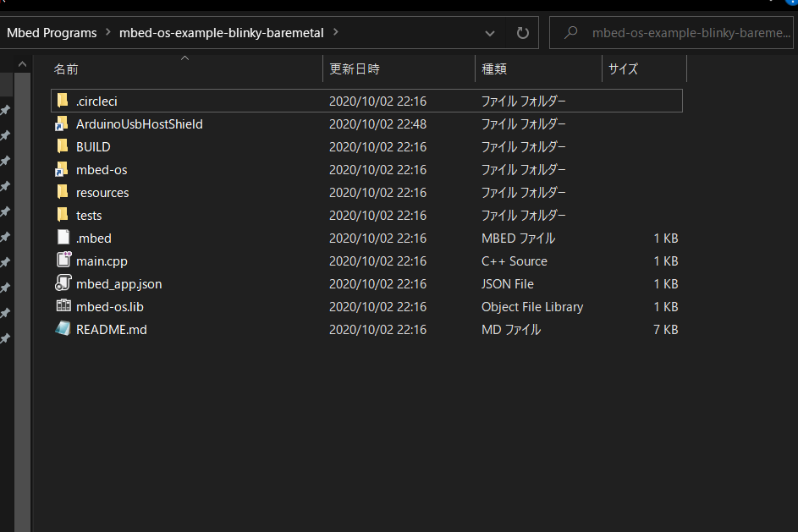Open the address bar history dropdown
The image size is (798, 532).
(489, 32)
